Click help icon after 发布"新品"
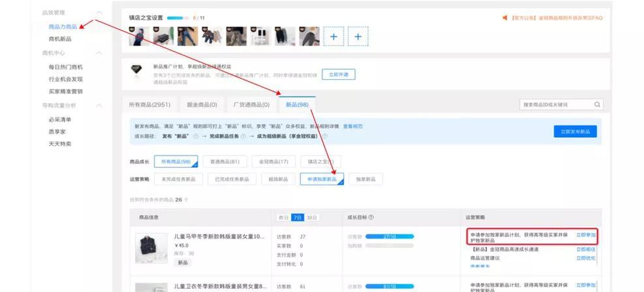The width and height of the screenshot is (644, 292). (195, 137)
